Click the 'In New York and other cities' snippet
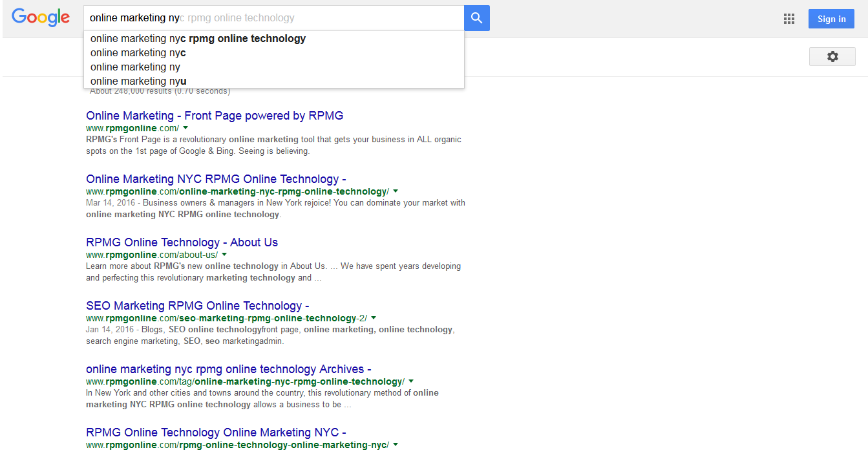This screenshot has width=868, height=459. (262, 399)
